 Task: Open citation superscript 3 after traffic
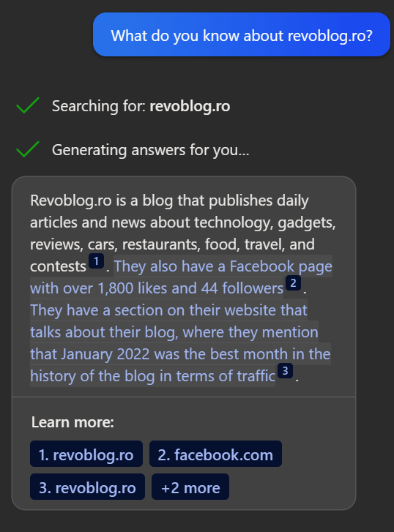coord(285,371)
